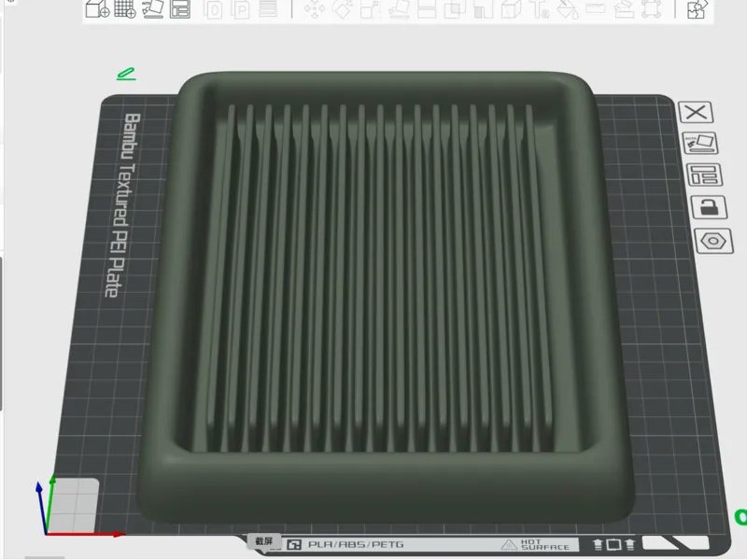
Task: Open the Color Painting bucket tool
Action: [568, 9]
